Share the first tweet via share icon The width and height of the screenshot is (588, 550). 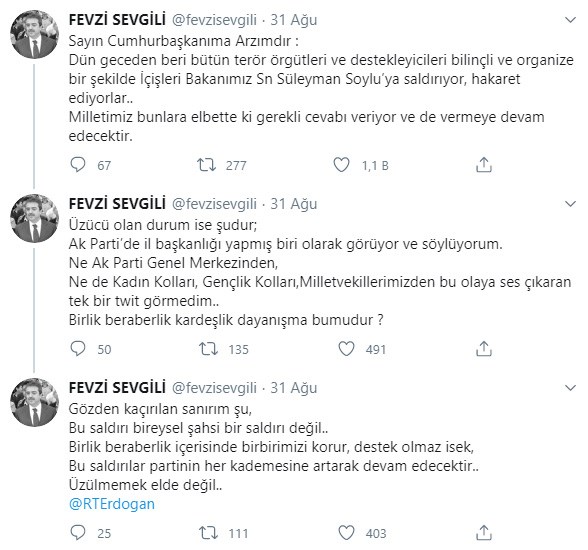483,165
